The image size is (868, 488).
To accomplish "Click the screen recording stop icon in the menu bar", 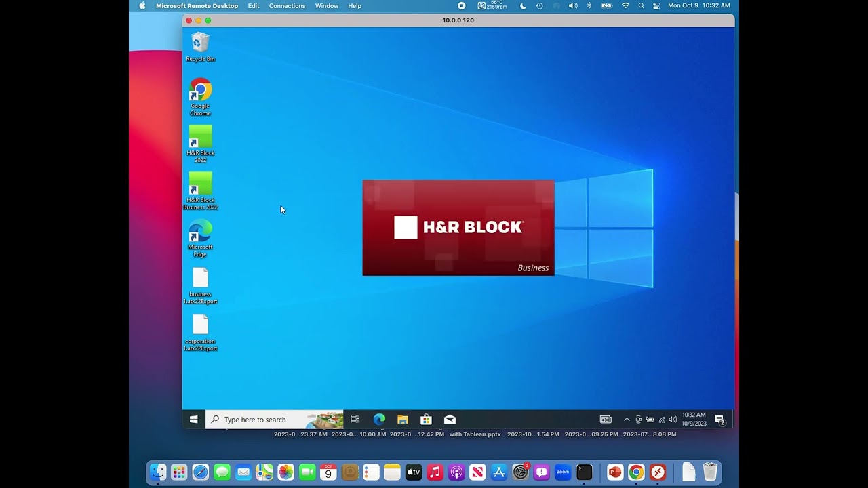I will point(462,5).
